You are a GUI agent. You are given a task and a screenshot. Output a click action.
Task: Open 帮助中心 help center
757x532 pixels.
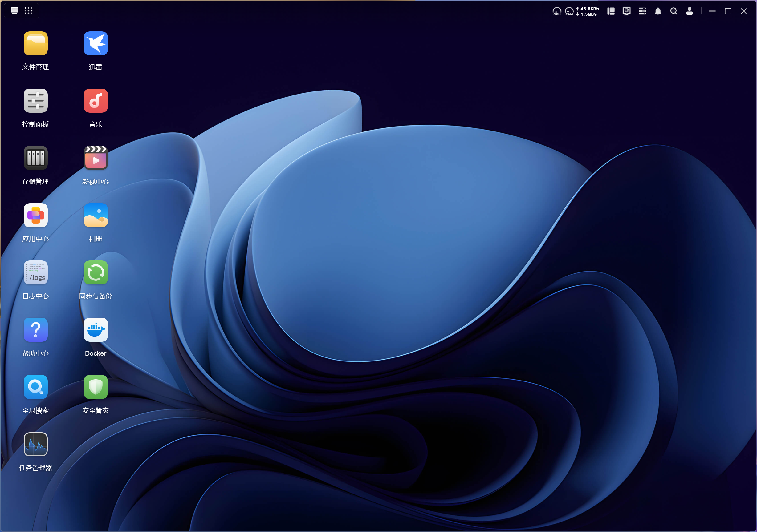(36, 330)
